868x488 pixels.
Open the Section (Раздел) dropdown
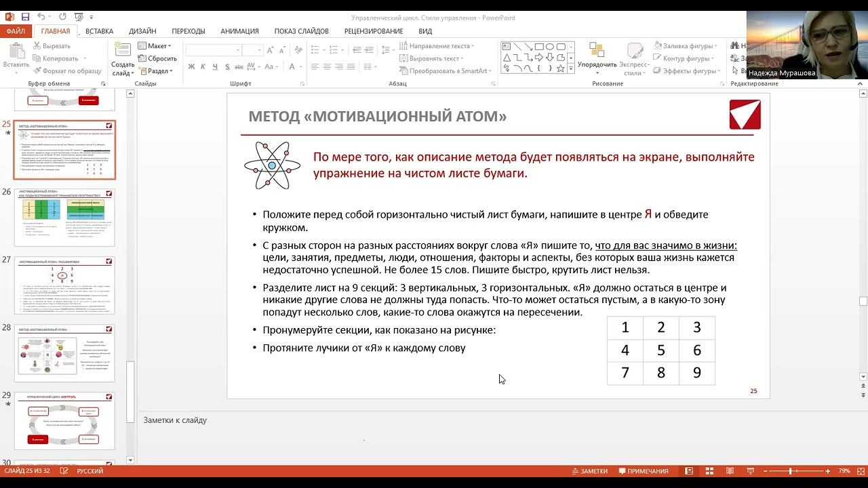pos(155,70)
